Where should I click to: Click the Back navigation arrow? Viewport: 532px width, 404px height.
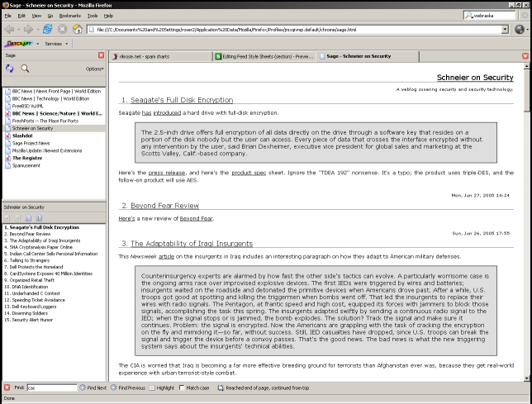[x=9, y=30]
